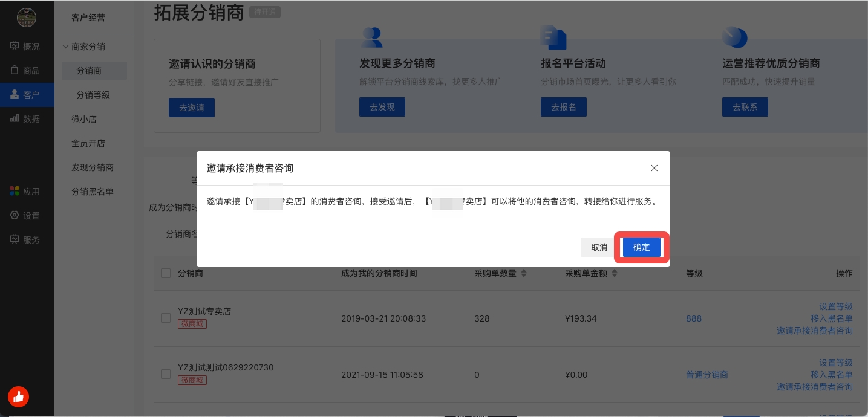
Task: Open the 普通分销商 level link
Action: click(707, 375)
